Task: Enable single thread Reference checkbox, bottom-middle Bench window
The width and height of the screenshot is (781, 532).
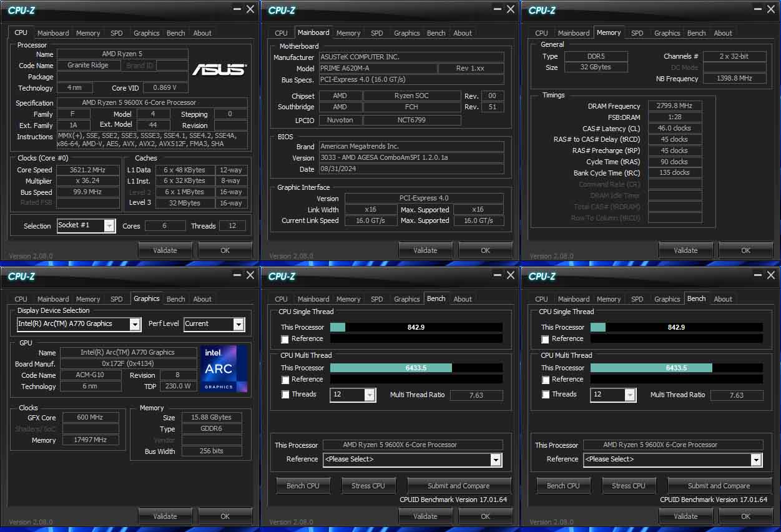Action: point(285,339)
